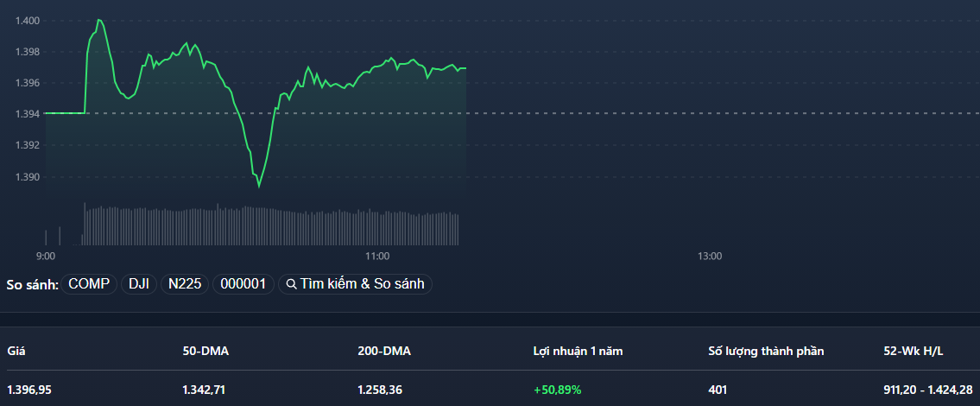Select the DJI comparison chip
The height and width of the screenshot is (406, 980).
tap(138, 284)
